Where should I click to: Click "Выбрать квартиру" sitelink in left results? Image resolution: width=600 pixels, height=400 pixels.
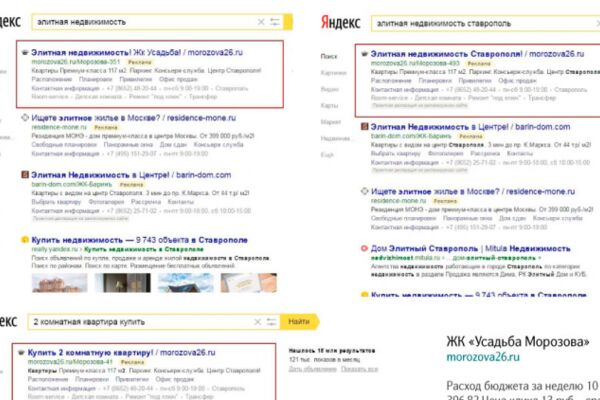point(56,202)
